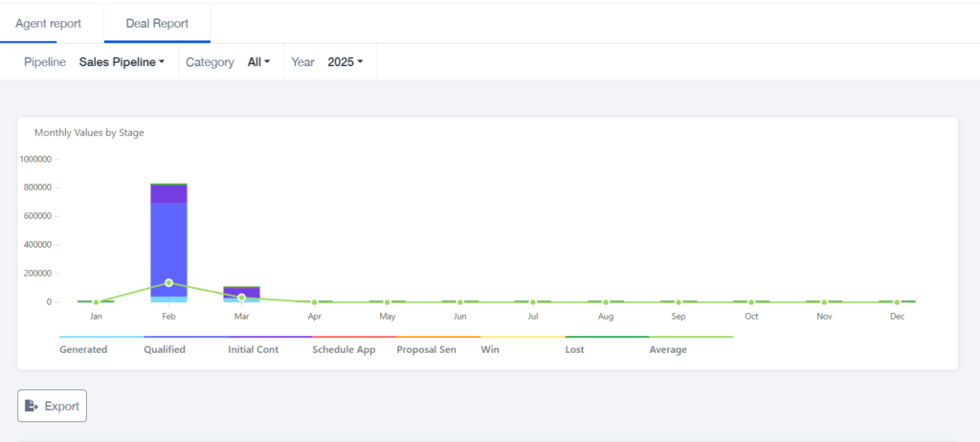
Task: Toggle the Initial Cont legend series
Action: click(253, 349)
